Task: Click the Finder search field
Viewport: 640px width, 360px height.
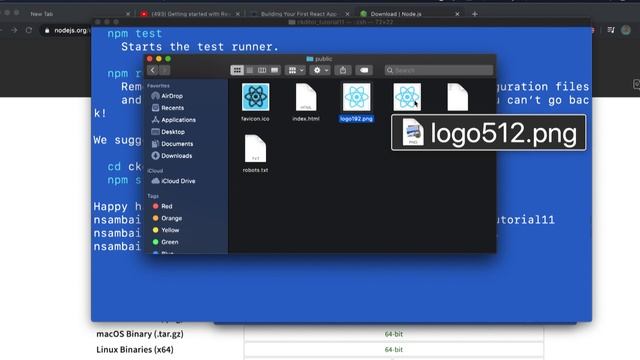Action: 439,70
